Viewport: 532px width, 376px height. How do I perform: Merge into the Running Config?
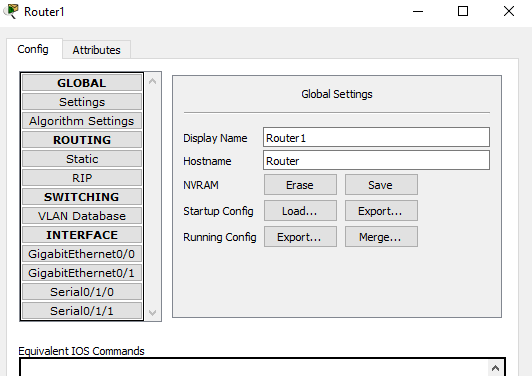(x=381, y=237)
